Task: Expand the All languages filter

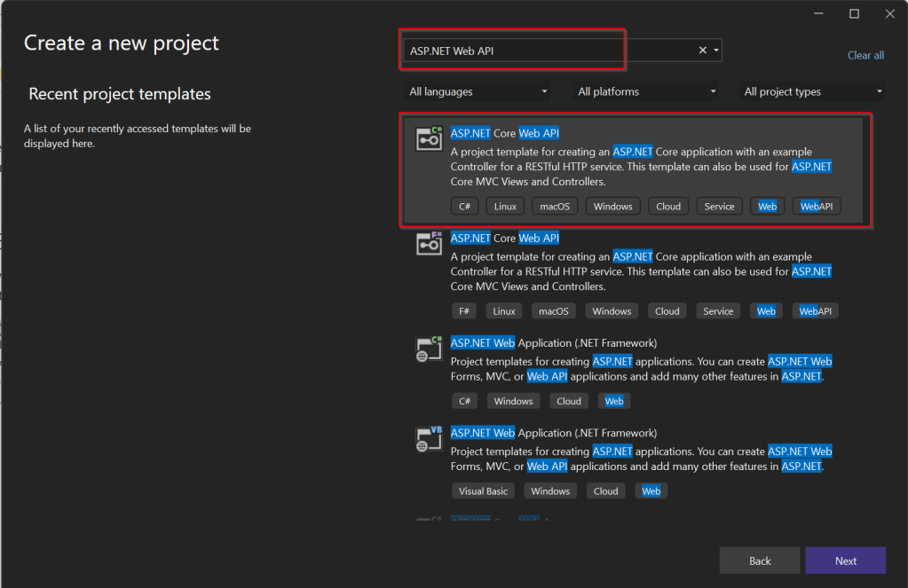Action: click(478, 91)
